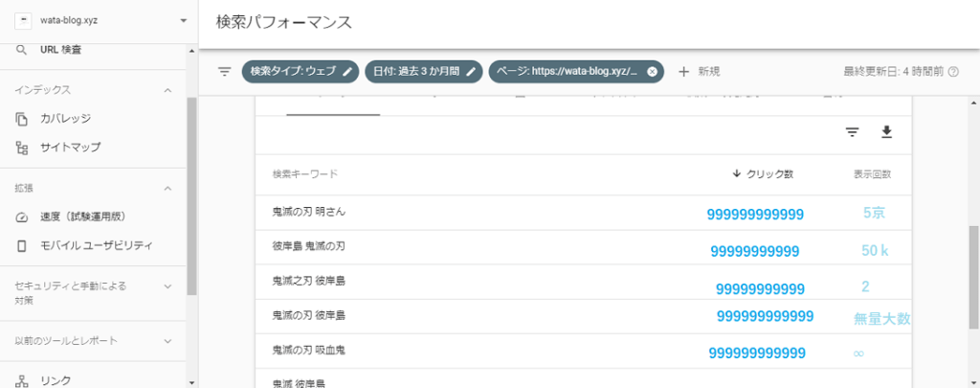
Task: Select keyword 鬼滅の刃 彼岸島
Action: pos(309,315)
